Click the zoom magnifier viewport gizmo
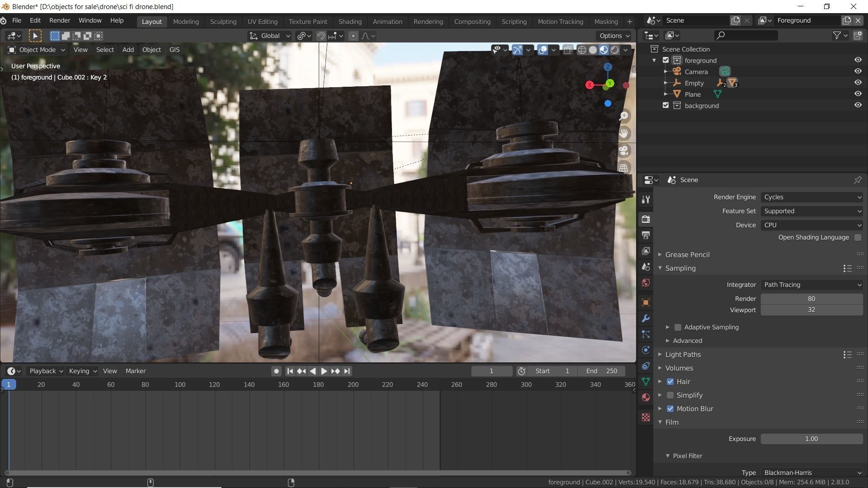The width and height of the screenshot is (868, 488). pyautogui.click(x=624, y=116)
